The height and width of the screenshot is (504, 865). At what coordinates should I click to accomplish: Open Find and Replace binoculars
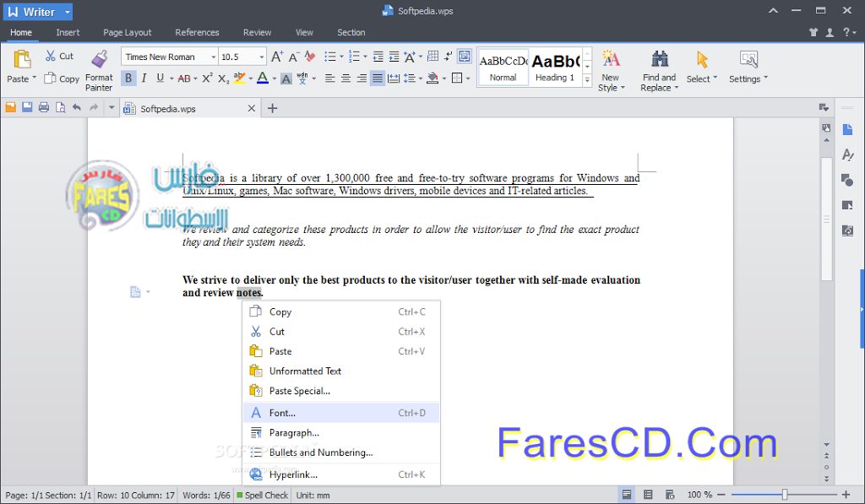click(660, 58)
